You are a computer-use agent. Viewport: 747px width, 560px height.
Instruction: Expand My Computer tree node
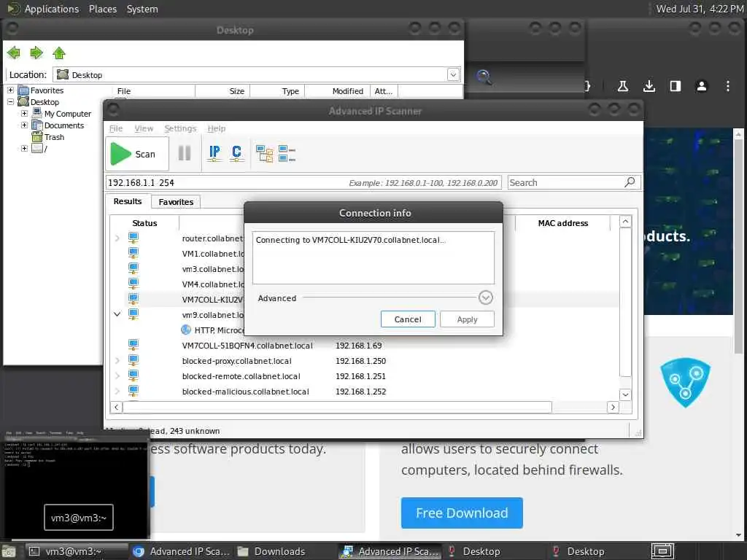(24, 113)
